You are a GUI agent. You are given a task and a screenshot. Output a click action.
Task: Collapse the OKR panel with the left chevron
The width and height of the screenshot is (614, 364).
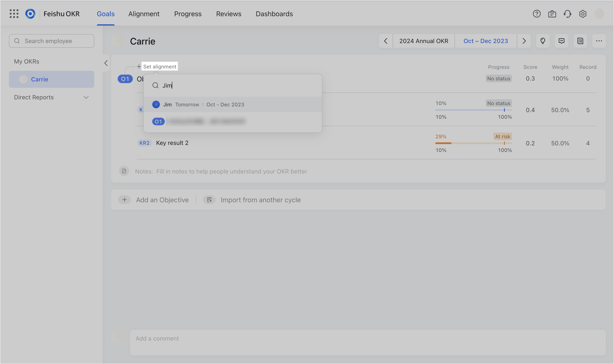coord(106,63)
